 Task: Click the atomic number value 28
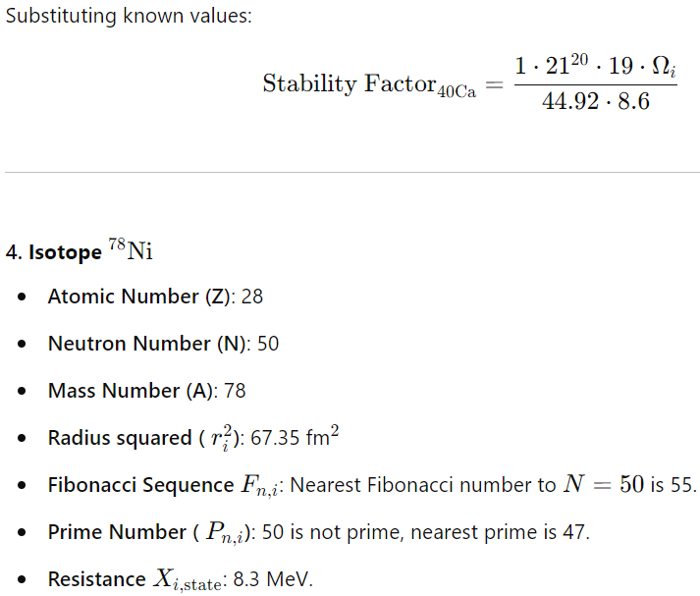pos(252,297)
